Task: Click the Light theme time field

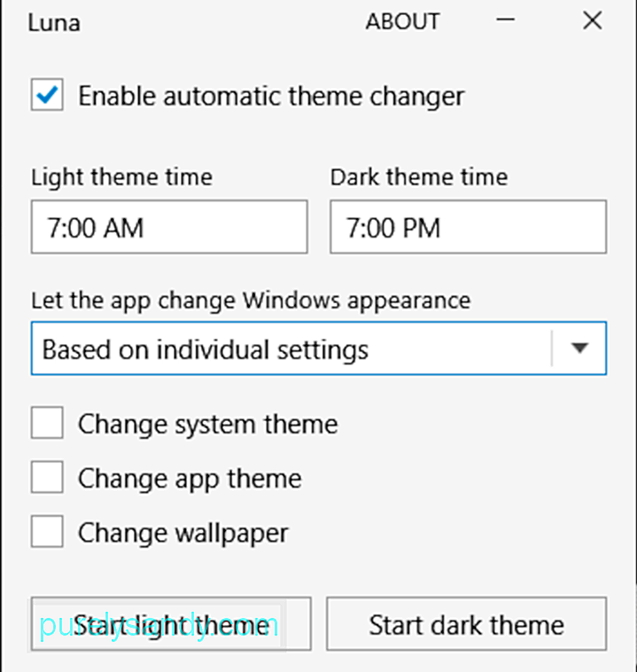Action: click(169, 227)
